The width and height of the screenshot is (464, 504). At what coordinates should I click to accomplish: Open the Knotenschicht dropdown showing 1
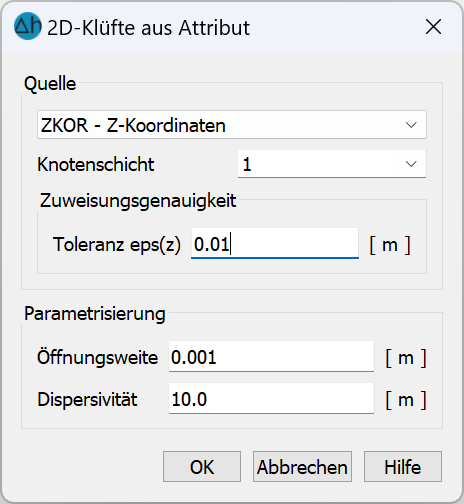point(332,164)
